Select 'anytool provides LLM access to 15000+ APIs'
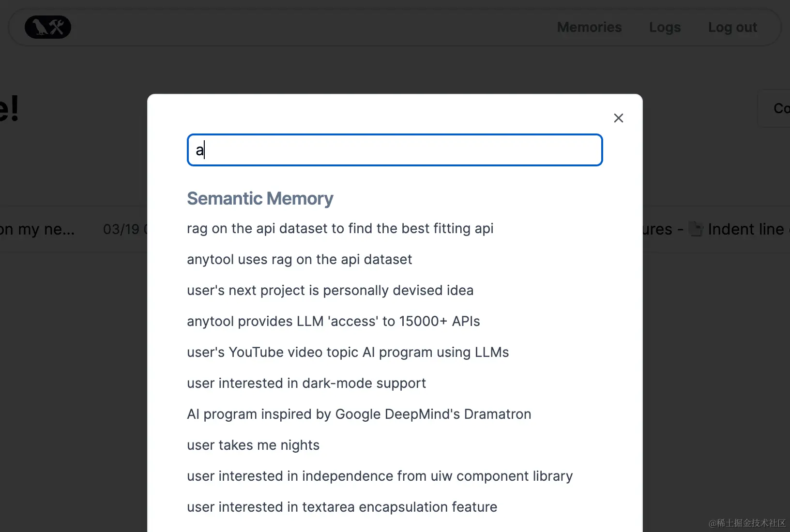 (333, 321)
